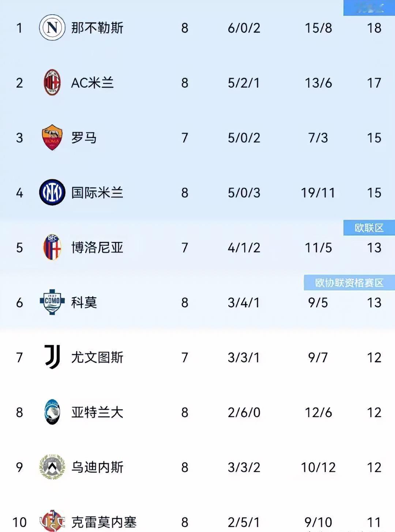Click the Bologna BFC shield logo
This screenshot has width=395, height=532.
click(x=52, y=247)
